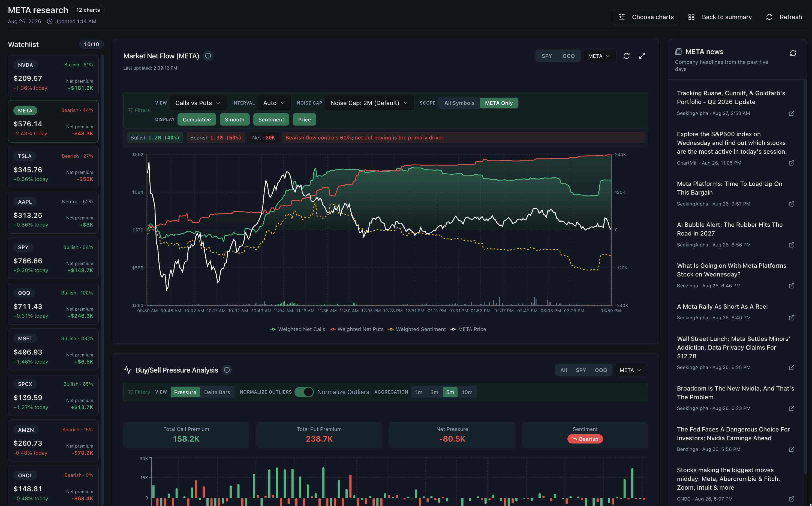Screen dimensions: 812x506
Task: Toggle the Cumulative display option
Action: pyautogui.click(x=197, y=120)
